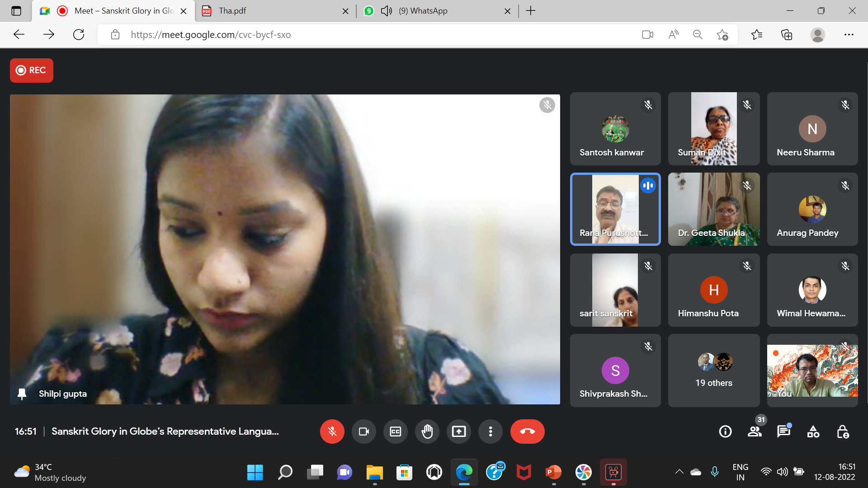Viewport: 868px width, 488px height.
Task: Turn on closed captions
Action: tap(395, 432)
